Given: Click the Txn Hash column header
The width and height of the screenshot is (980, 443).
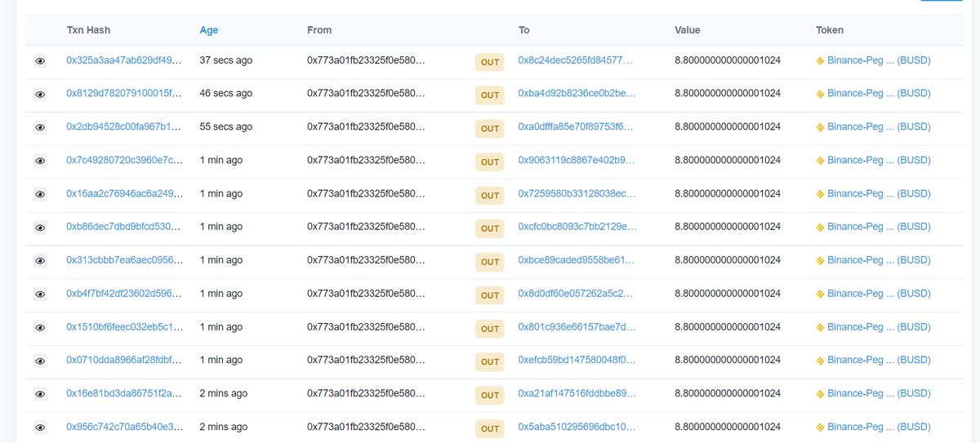Looking at the screenshot, I should [x=88, y=30].
